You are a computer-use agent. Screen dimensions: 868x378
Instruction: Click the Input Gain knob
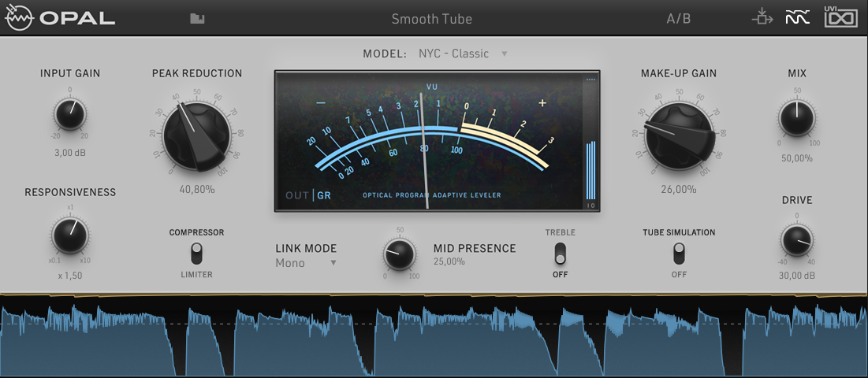69,115
